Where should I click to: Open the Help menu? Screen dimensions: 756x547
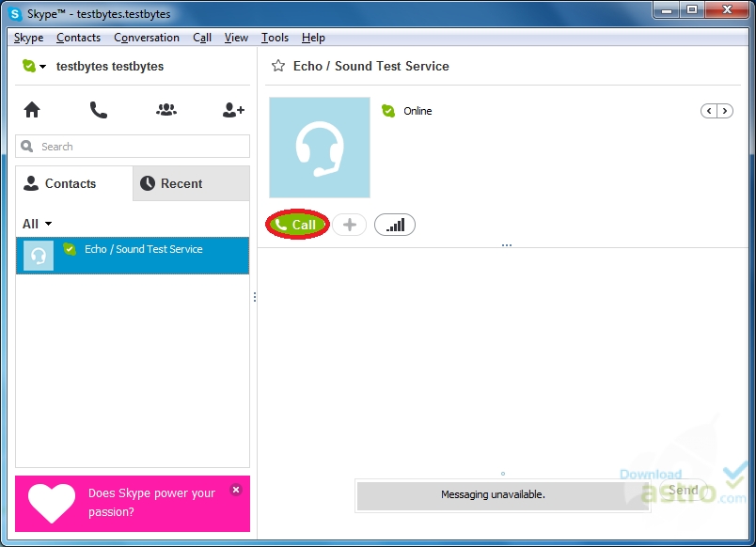pyautogui.click(x=313, y=38)
